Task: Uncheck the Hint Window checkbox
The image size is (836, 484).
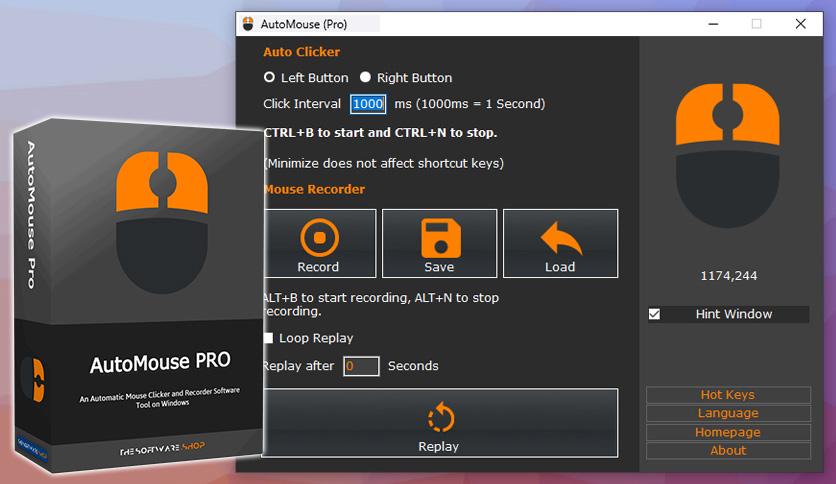Action: 654,314
